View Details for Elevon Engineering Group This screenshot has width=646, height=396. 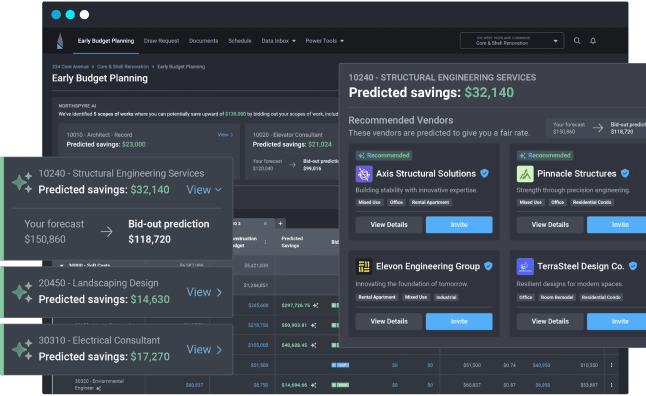[389, 321]
